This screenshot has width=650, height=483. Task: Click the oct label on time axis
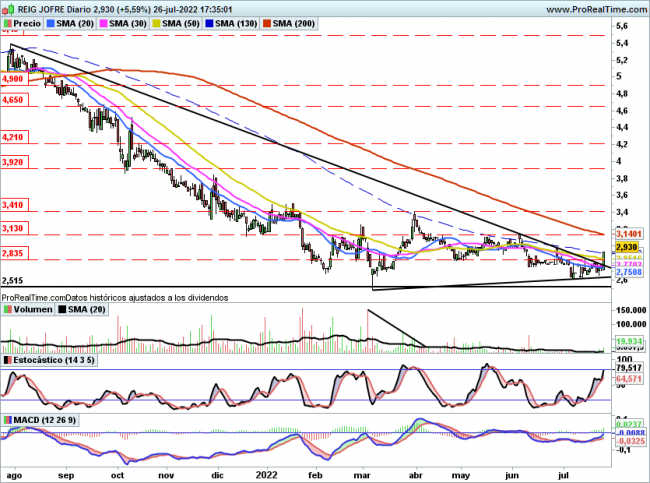pos(118,475)
